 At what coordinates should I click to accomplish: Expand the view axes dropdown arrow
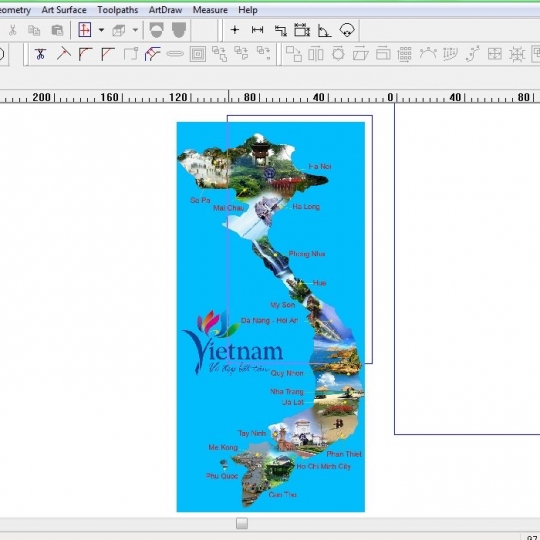pos(102,30)
